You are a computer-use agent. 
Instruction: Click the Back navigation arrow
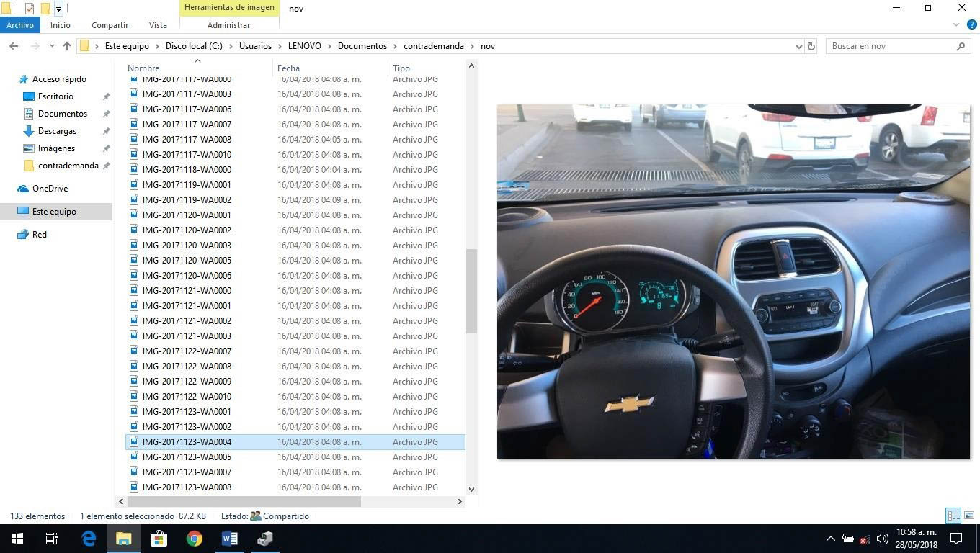coord(14,46)
